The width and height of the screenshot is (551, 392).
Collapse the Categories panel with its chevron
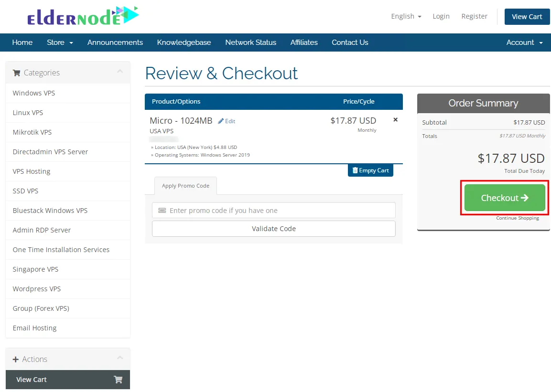(x=120, y=72)
